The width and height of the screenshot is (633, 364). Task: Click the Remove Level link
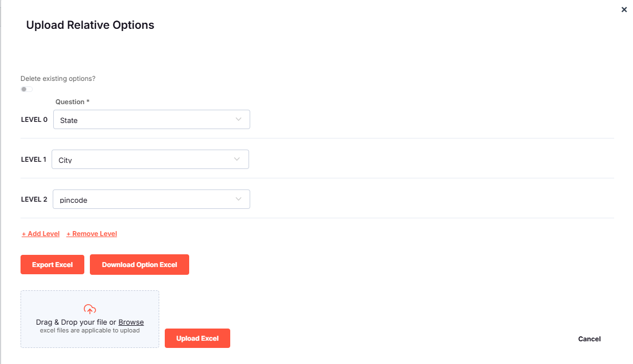(92, 233)
